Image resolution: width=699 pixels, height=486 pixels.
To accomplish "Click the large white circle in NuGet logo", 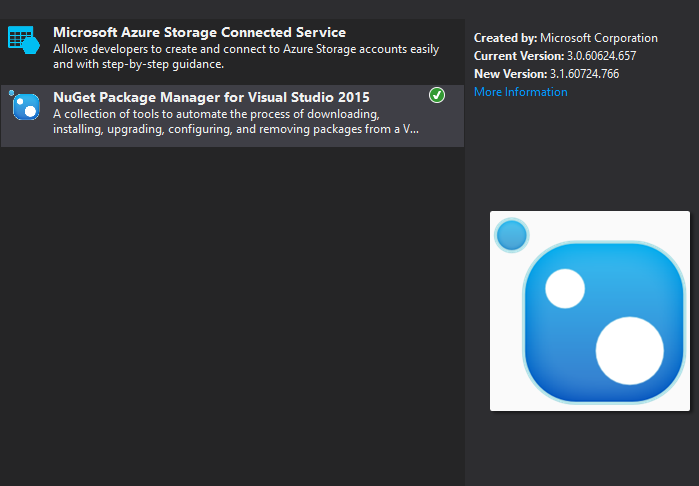I will point(630,350).
